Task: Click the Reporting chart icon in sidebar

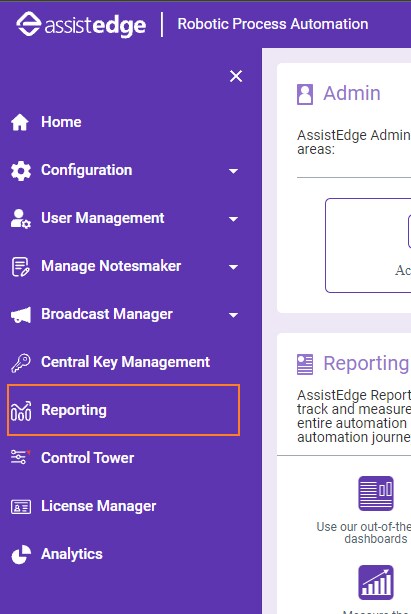Action: coord(21,411)
